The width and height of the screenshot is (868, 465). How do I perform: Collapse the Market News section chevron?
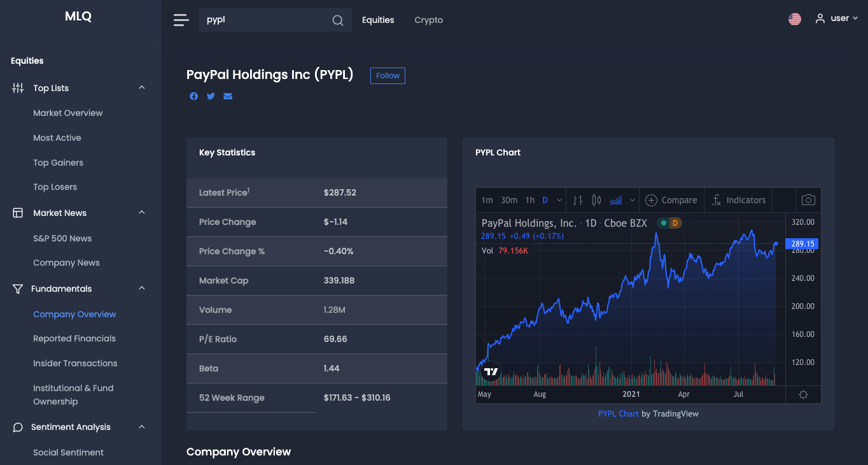click(x=142, y=212)
